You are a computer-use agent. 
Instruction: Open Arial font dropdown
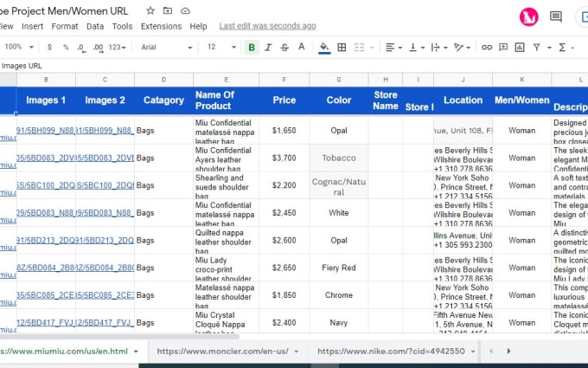click(167, 48)
